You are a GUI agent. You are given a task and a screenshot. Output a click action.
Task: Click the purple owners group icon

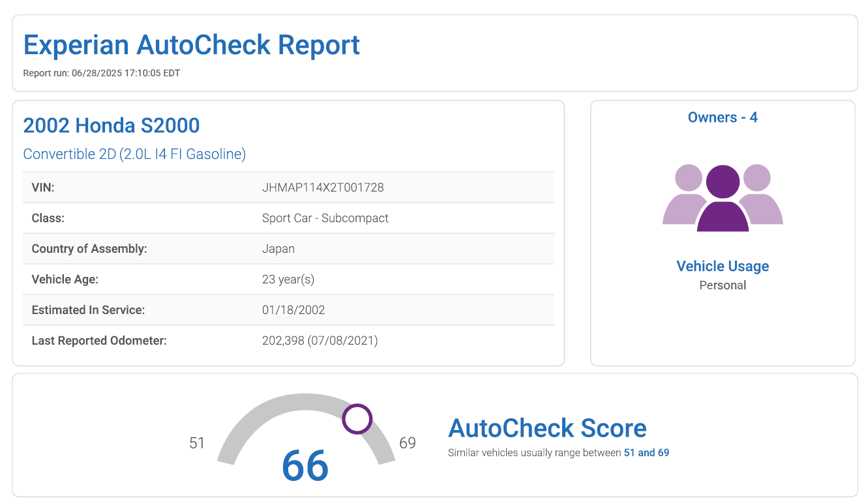[723, 198]
